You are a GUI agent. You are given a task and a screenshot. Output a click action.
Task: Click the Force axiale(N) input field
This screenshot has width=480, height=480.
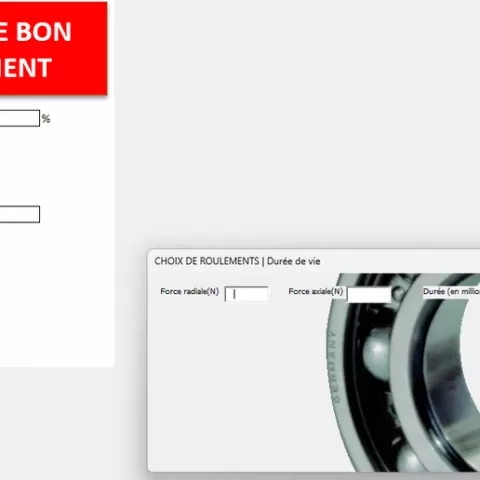tap(369, 294)
